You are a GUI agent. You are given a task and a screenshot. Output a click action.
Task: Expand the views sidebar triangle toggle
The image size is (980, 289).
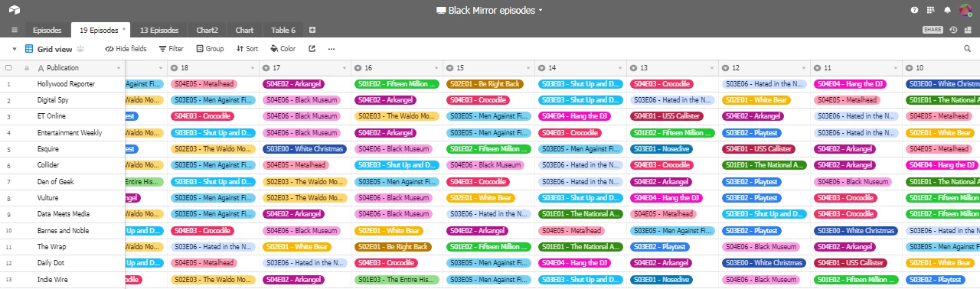coord(14,49)
